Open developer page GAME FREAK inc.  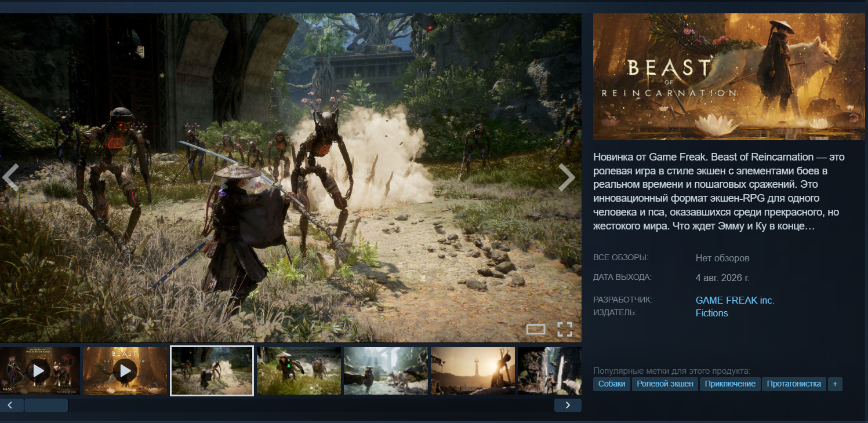click(735, 300)
